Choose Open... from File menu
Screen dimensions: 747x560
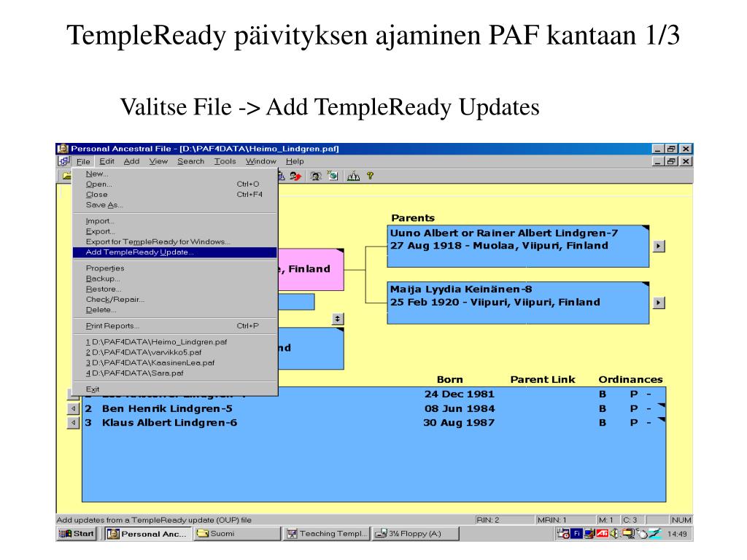click(175, 184)
